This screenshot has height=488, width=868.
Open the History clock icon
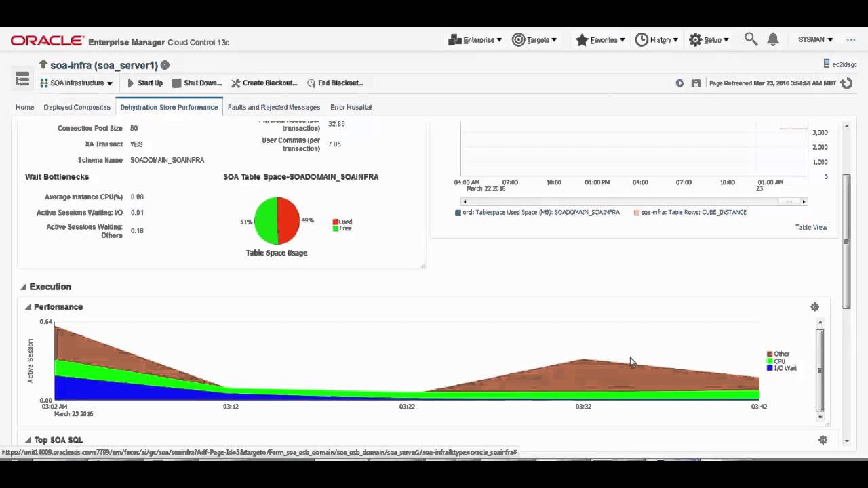coord(642,40)
